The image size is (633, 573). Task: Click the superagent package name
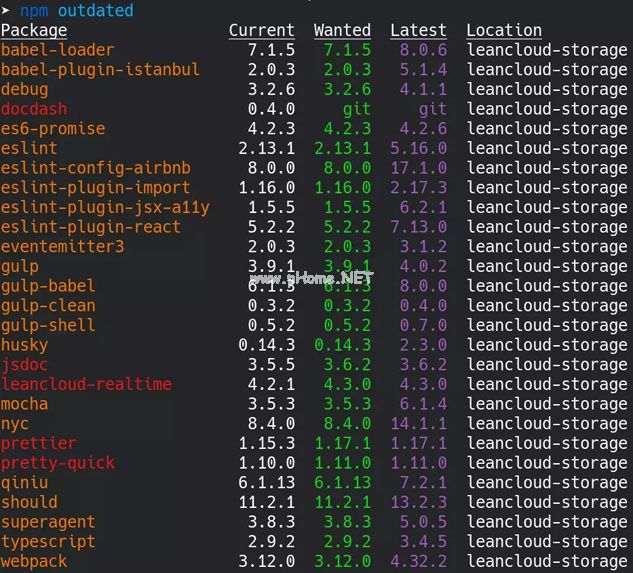point(48,522)
